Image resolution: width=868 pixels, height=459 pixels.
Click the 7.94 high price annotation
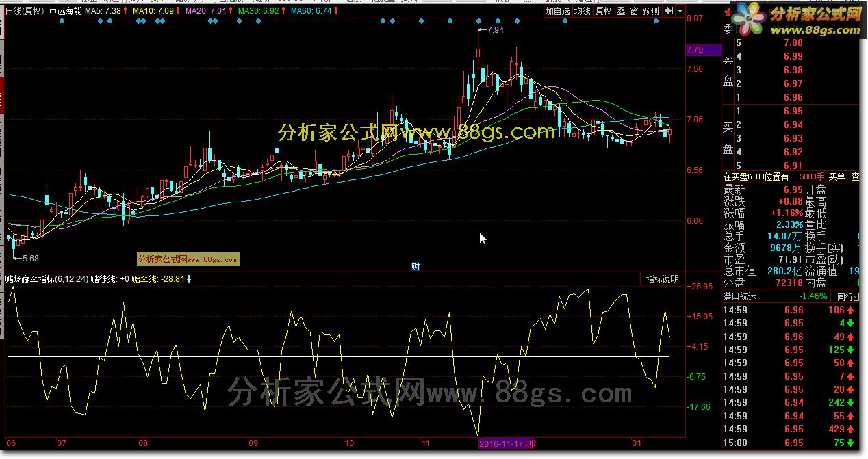(494, 30)
